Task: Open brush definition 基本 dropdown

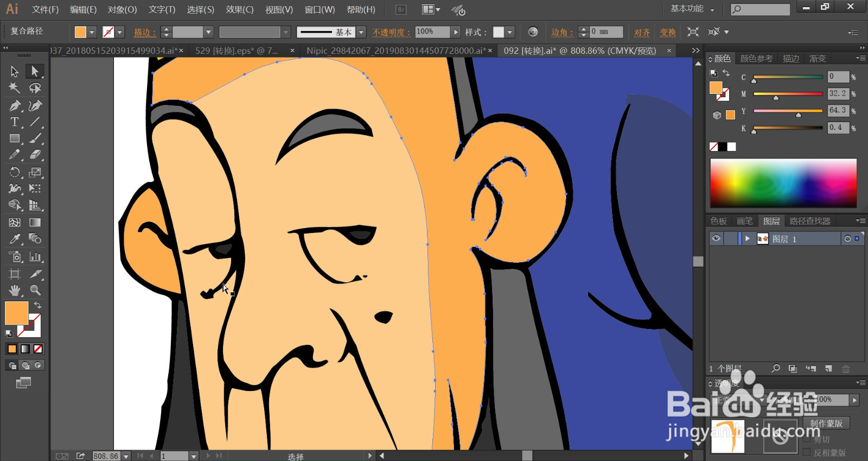Action: point(361,32)
